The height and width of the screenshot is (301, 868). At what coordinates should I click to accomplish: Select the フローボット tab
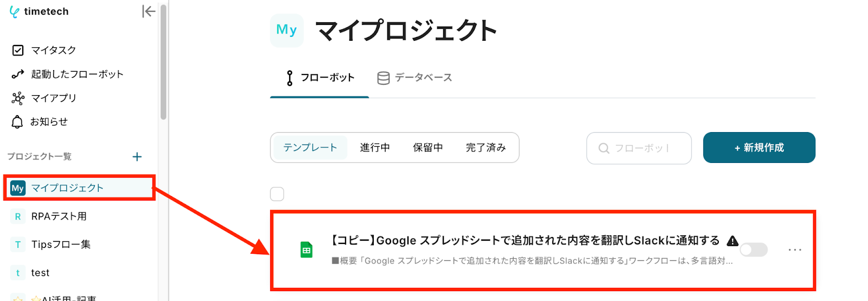point(320,78)
